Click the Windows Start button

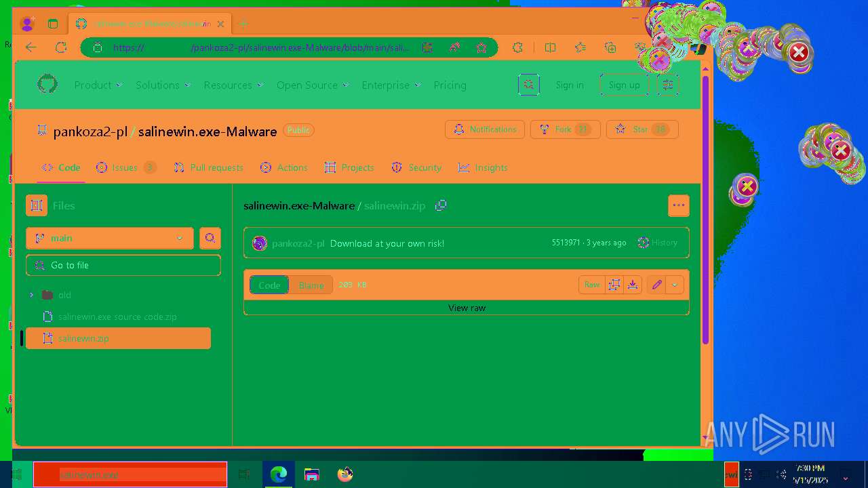[16, 474]
